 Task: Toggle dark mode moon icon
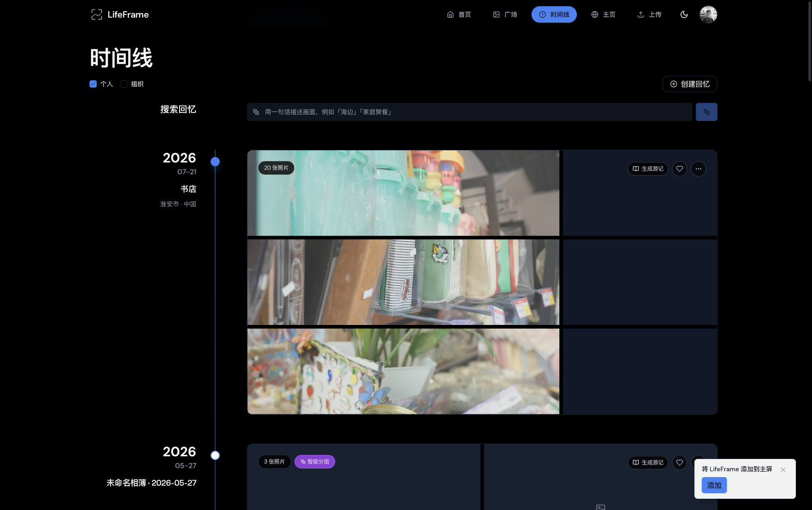pyautogui.click(x=684, y=14)
